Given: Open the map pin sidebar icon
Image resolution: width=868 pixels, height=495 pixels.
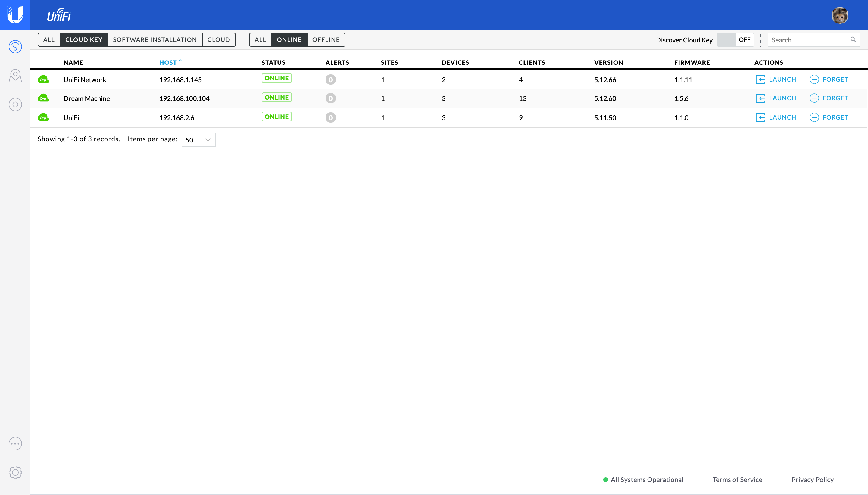Looking at the screenshot, I should pyautogui.click(x=15, y=76).
